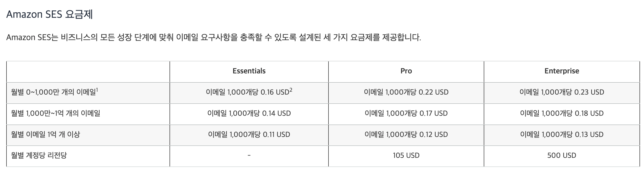644x171 pixels.
Task: Select the Pro 0.17 USD price cell
Action: coord(406,113)
